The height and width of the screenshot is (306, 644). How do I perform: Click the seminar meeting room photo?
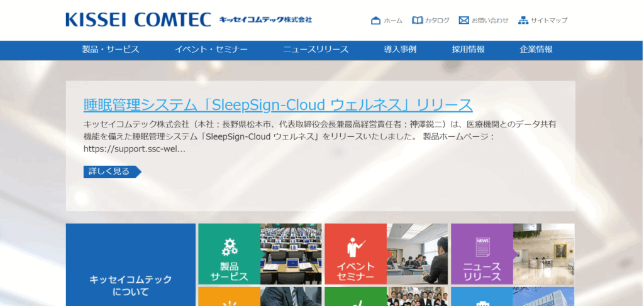417,254
